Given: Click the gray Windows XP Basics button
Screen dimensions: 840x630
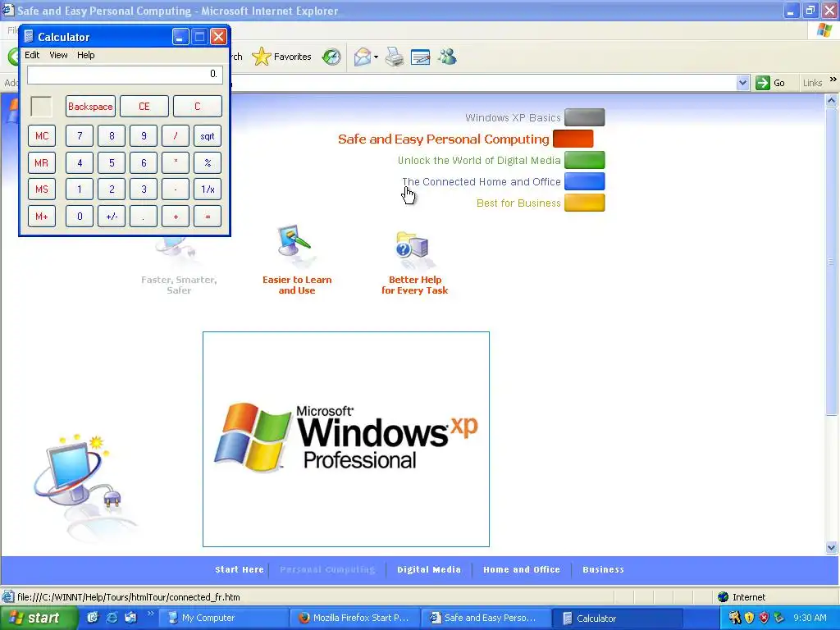Looking at the screenshot, I should (x=584, y=117).
